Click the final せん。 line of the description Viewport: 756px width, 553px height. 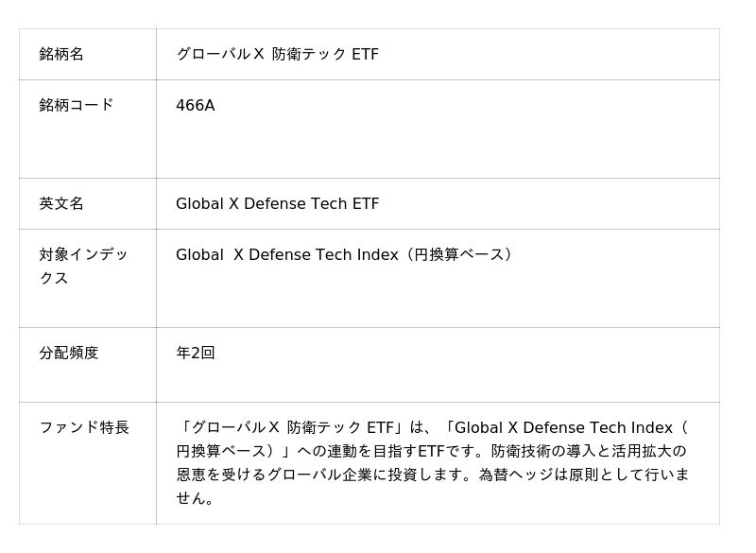click(196, 498)
